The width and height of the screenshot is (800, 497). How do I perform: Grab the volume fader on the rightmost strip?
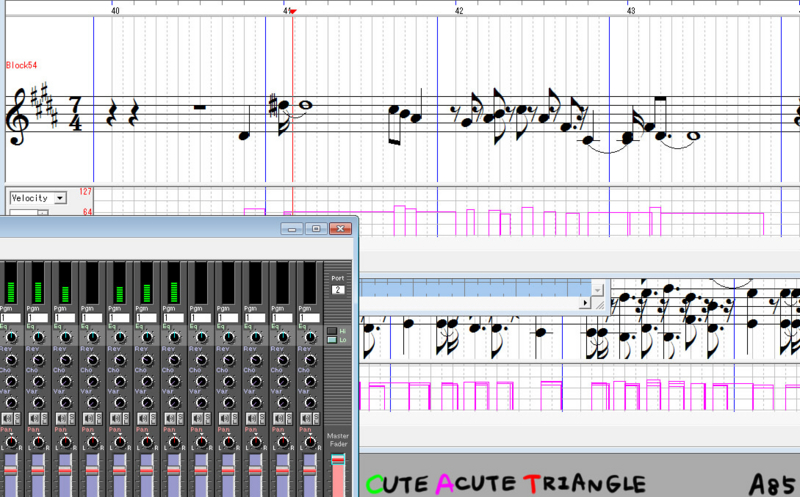(309, 470)
